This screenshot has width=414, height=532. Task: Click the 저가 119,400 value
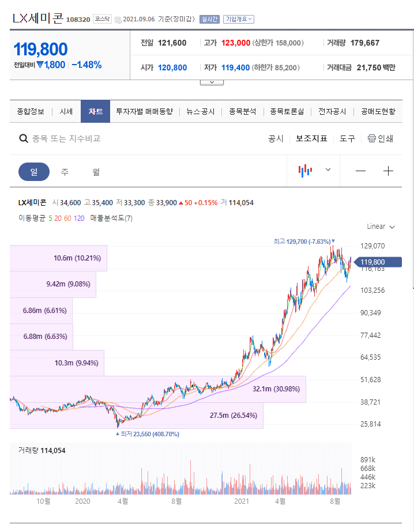tap(235, 67)
